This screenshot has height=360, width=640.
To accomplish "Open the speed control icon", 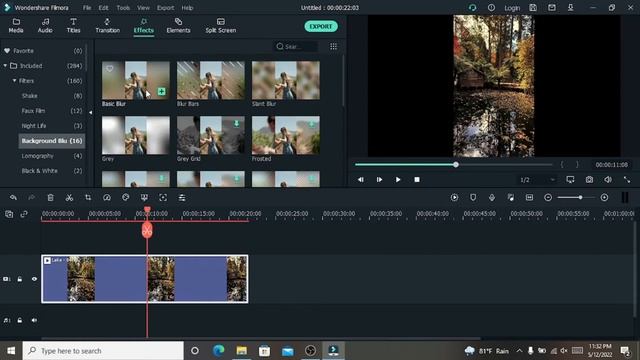I will point(107,198).
